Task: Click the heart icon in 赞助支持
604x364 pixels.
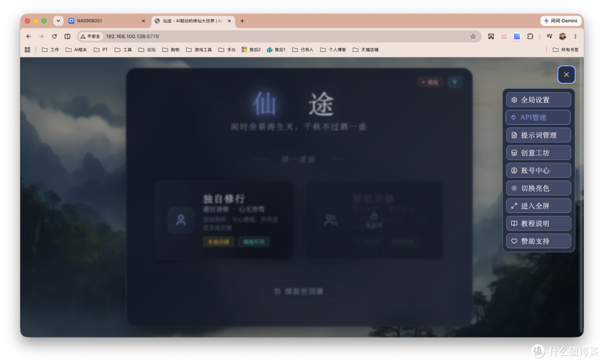Action: click(x=514, y=241)
